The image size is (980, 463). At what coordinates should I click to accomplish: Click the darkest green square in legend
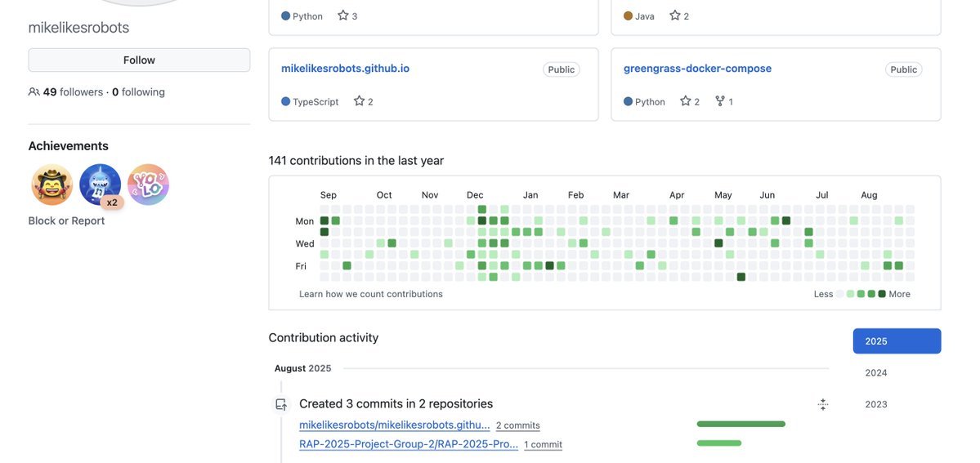[882, 294]
